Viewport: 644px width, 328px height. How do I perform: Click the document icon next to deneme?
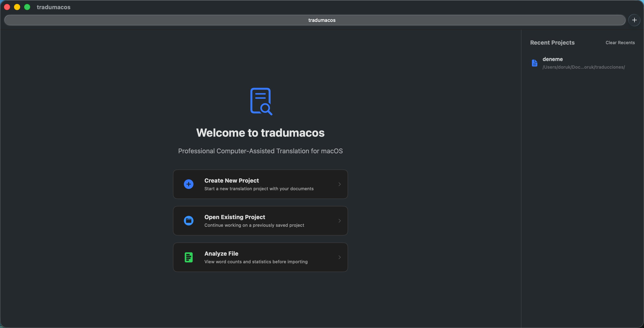tap(535, 63)
